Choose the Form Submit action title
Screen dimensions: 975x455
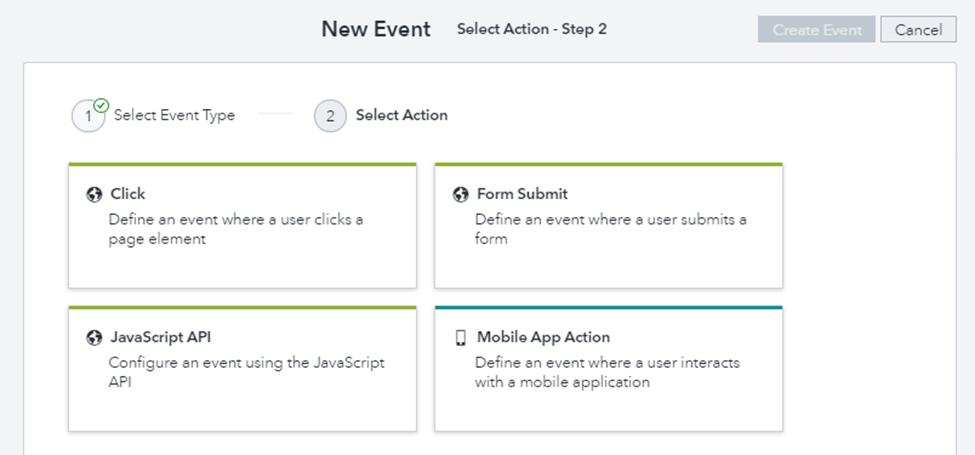tap(522, 194)
